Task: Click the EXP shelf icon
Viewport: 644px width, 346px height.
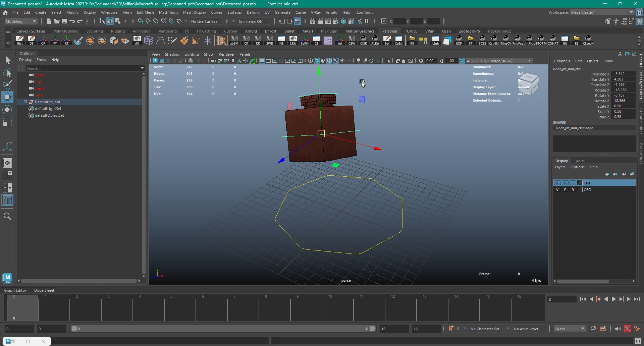Action: (x=459, y=40)
